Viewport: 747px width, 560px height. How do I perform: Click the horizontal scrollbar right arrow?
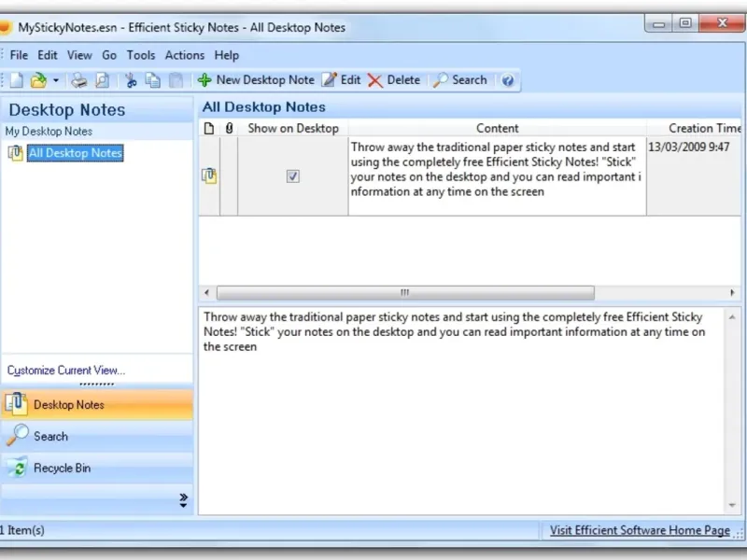[733, 292]
